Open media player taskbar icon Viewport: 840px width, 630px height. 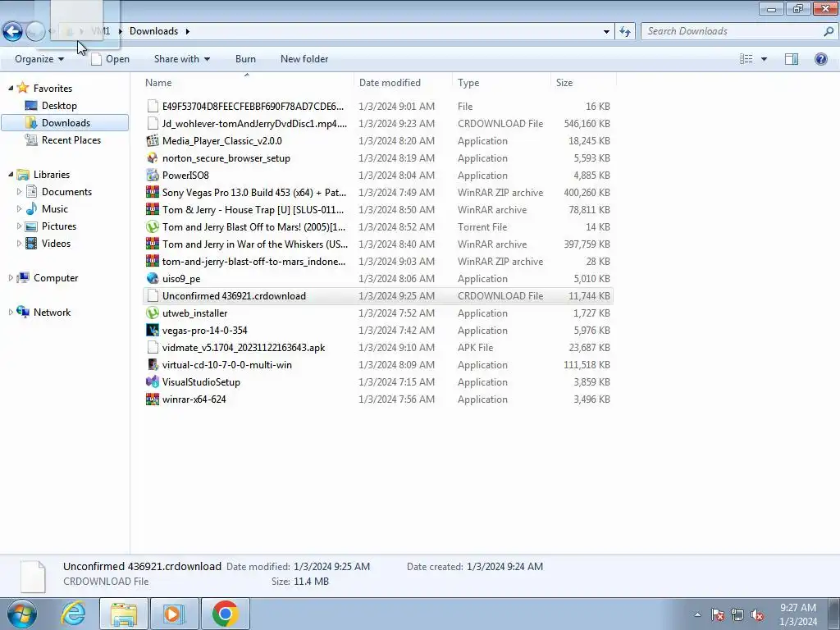tap(174, 614)
